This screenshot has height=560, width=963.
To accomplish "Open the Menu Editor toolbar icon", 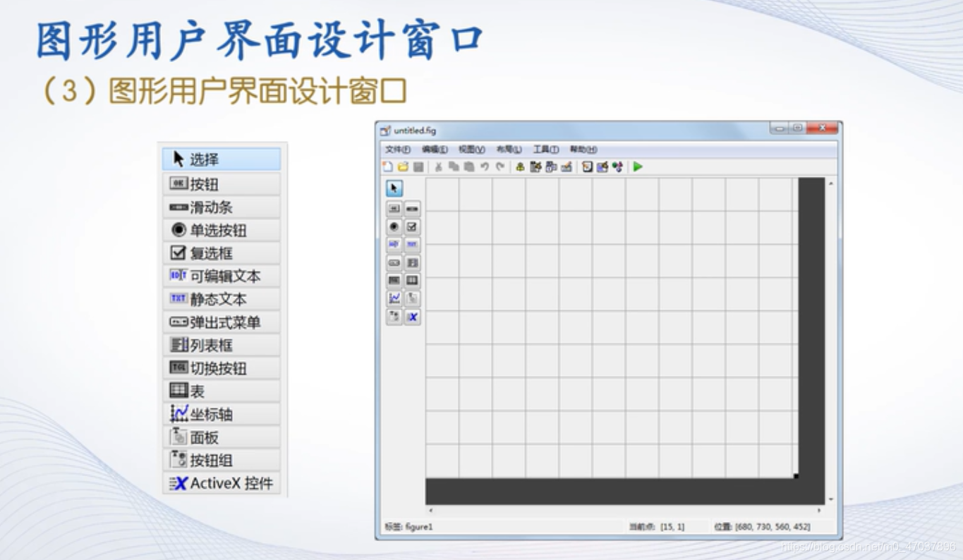I will tap(535, 167).
